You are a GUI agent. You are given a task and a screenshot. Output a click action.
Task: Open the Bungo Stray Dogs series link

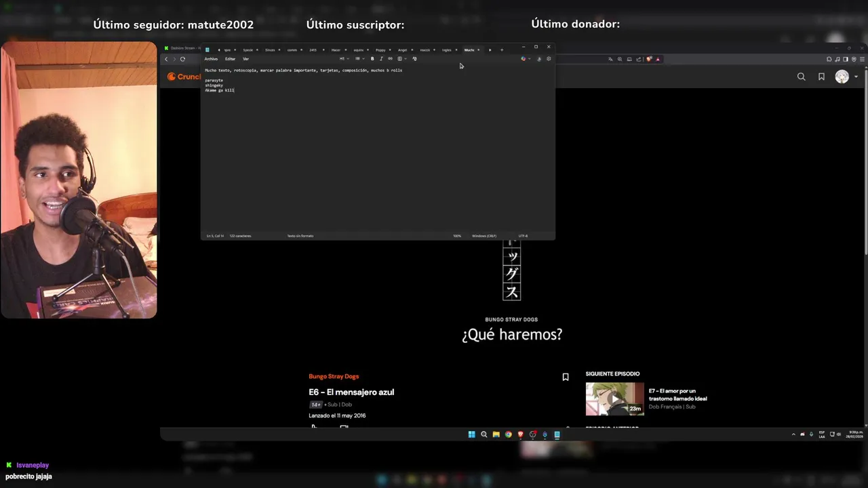[x=334, y=376]
